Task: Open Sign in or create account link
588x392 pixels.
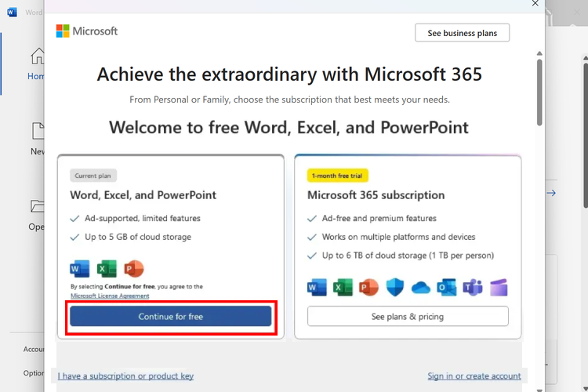Action: tap(474, 376)
